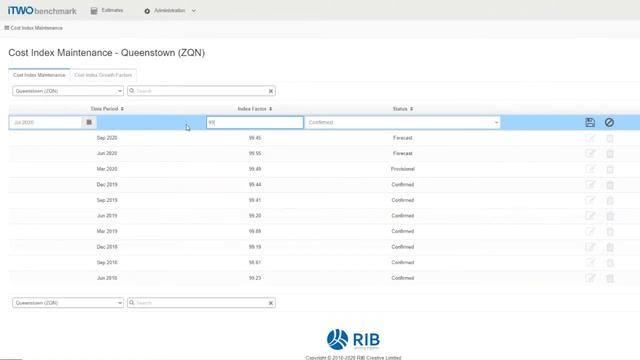This screenshot has height=360, width=640.
Task: Open the Status dropdown showing Confirmed
Action: 402,122
